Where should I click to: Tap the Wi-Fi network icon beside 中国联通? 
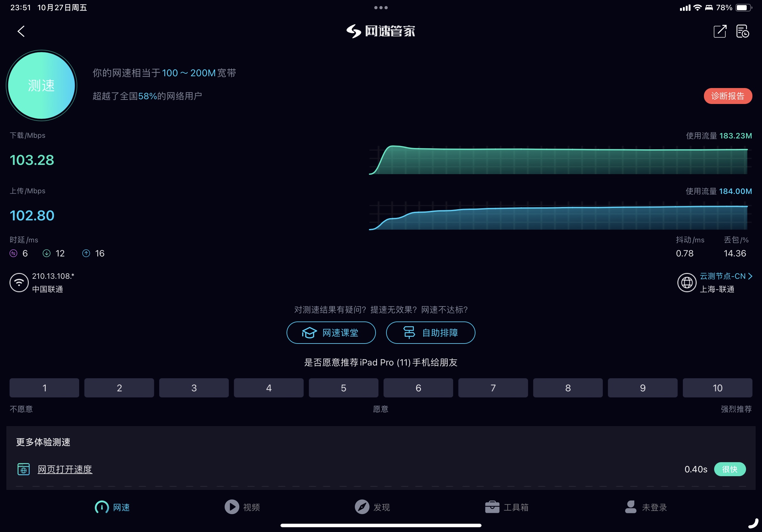click(x=19, y=283)
